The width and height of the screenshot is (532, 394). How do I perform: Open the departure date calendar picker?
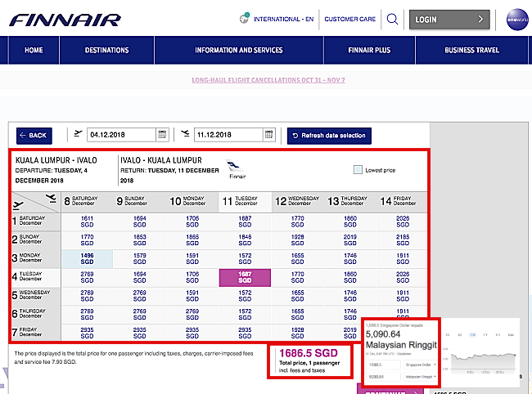click(x=162, y=135)
